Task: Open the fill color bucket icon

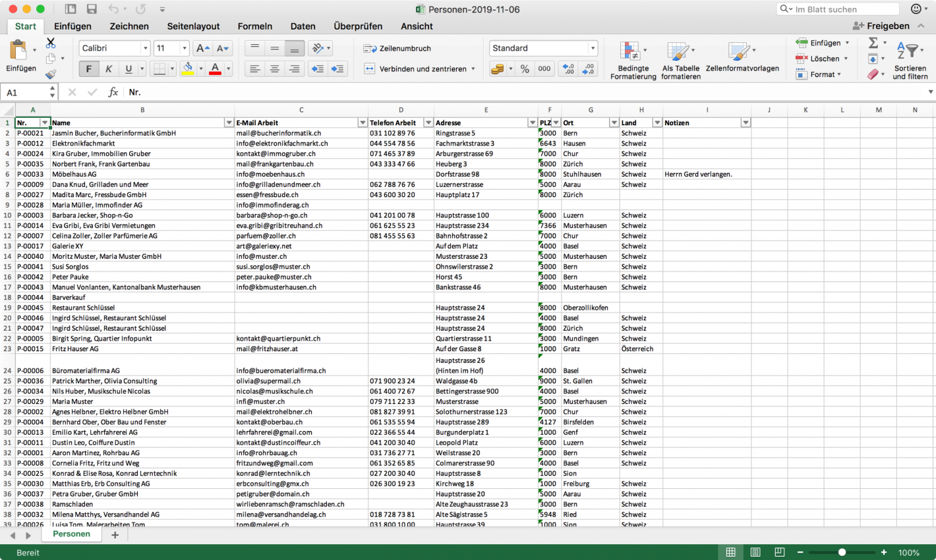Action: (188, 69)
